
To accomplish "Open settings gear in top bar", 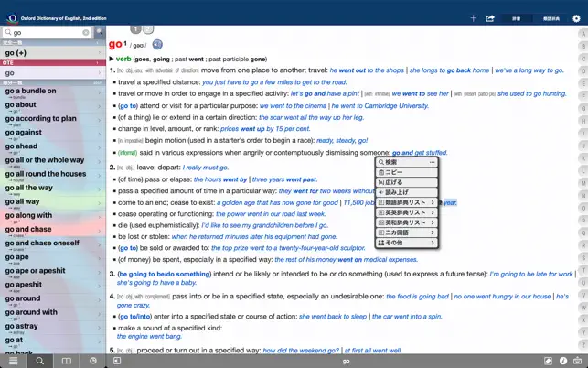I will click(x=576, y=18).
